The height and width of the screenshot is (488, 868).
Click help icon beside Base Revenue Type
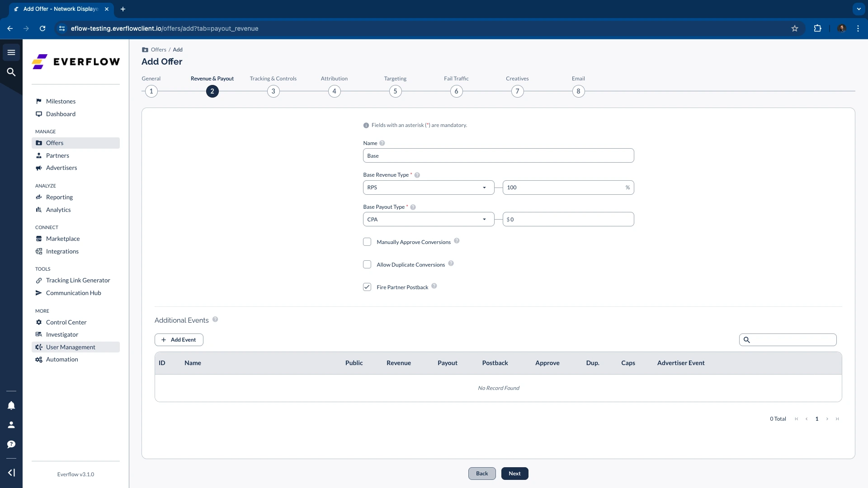417,175
